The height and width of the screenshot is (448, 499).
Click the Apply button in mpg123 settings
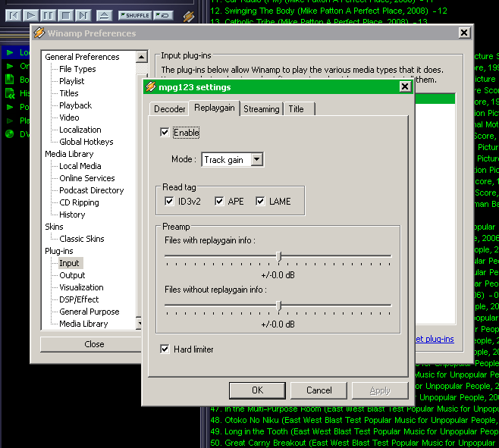click(380, 390)
